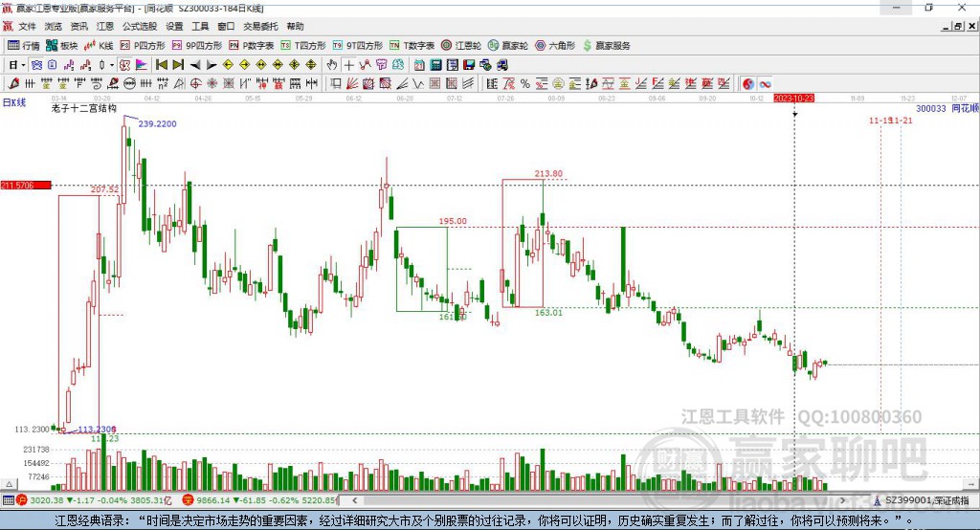Click the up triangle beside volume pane
Screen dimensions: 980x530
pos(9,484)
